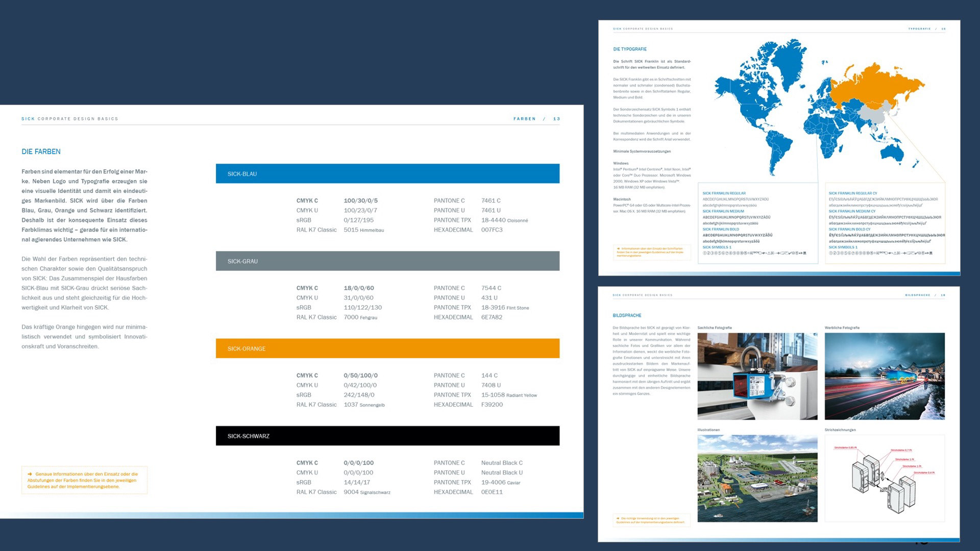The height and width of the screenshot is (551, 980).
Task: Click the DIE FARBEN heading
Action: point(41,152)
